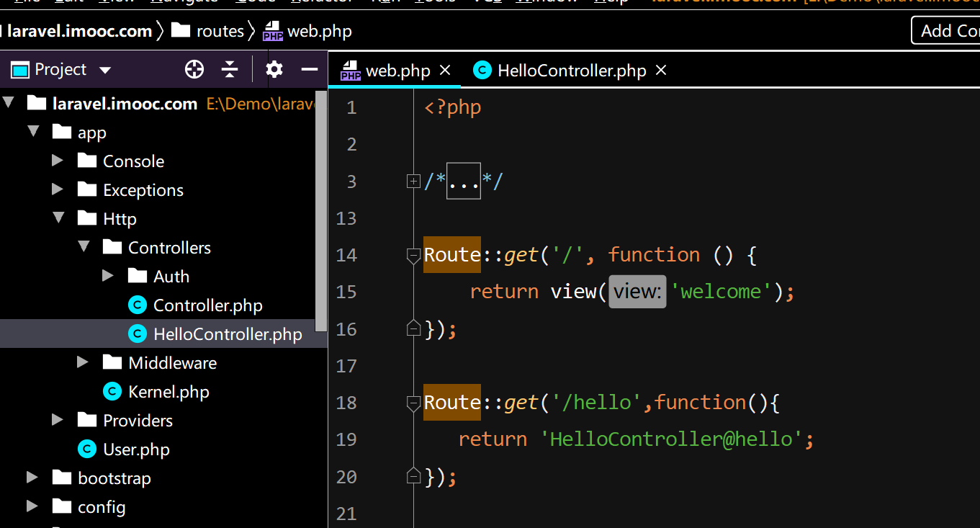Click the Project panel vertical scrollbar

coord(321,212)
